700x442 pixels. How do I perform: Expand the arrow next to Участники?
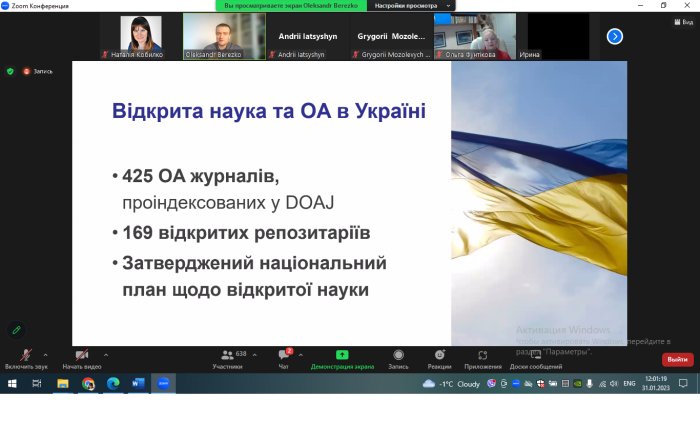click(254, 355)
